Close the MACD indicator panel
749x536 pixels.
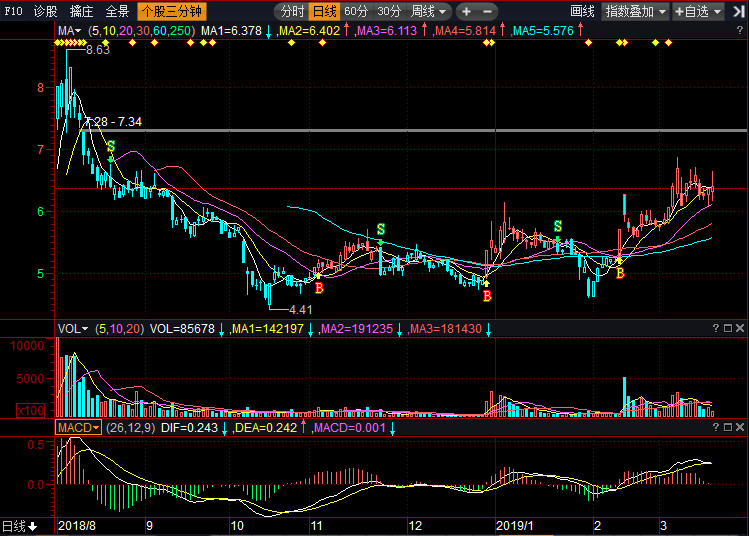point(739,427)
